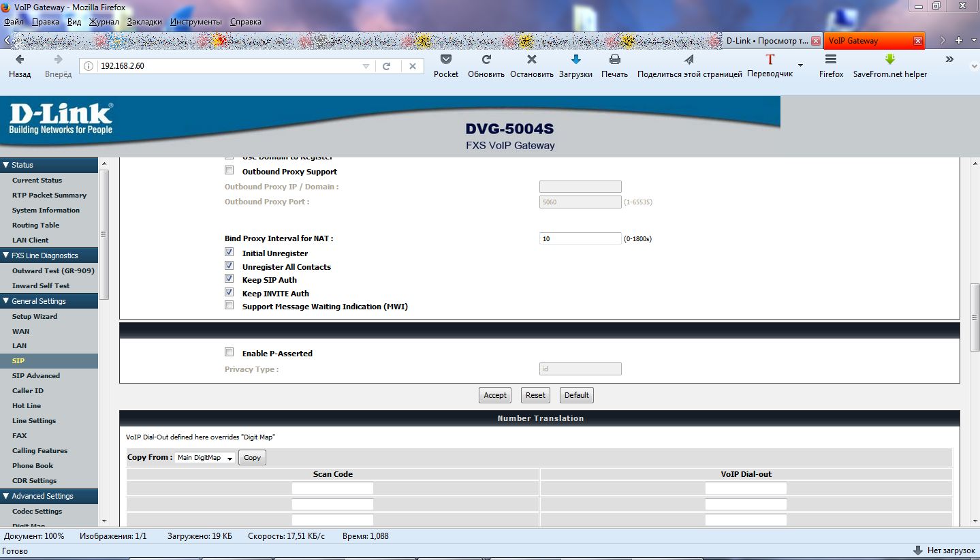Open the Загрузки downloads icon

click(x=575, y=60)
